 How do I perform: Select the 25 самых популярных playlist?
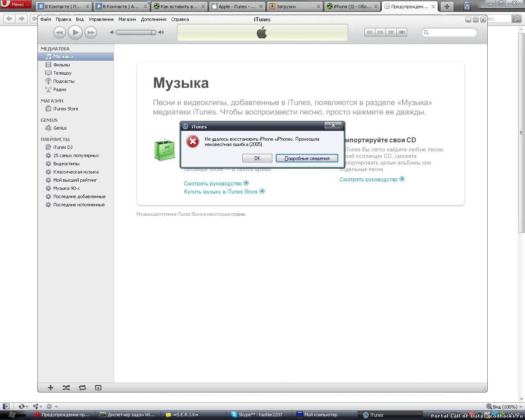tap(76, 155)
